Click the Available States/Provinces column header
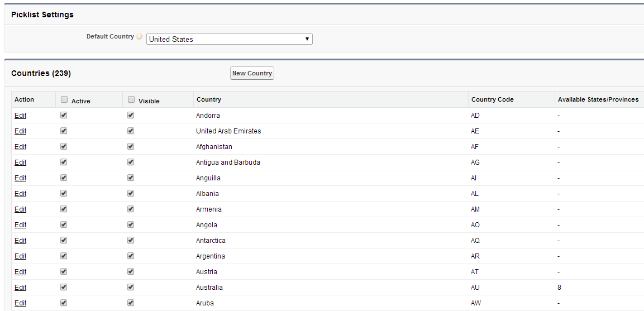 point(598,99)
